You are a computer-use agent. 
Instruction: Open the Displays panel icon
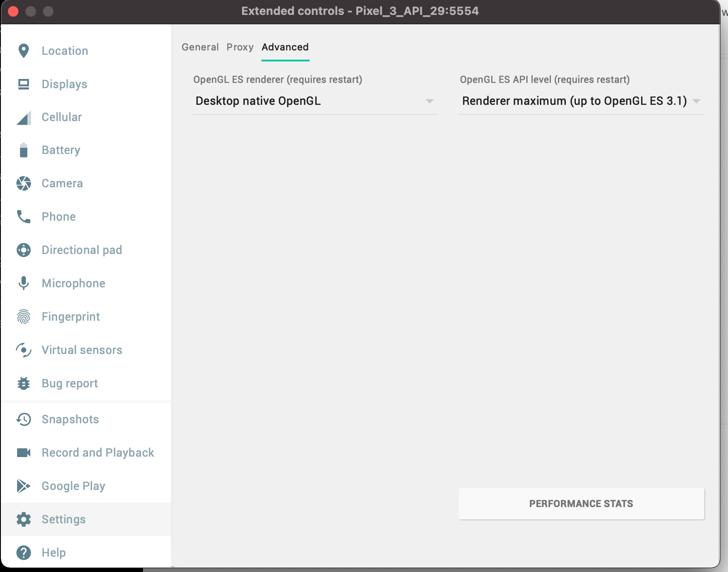pyautogui.click(x=23, y=84)
